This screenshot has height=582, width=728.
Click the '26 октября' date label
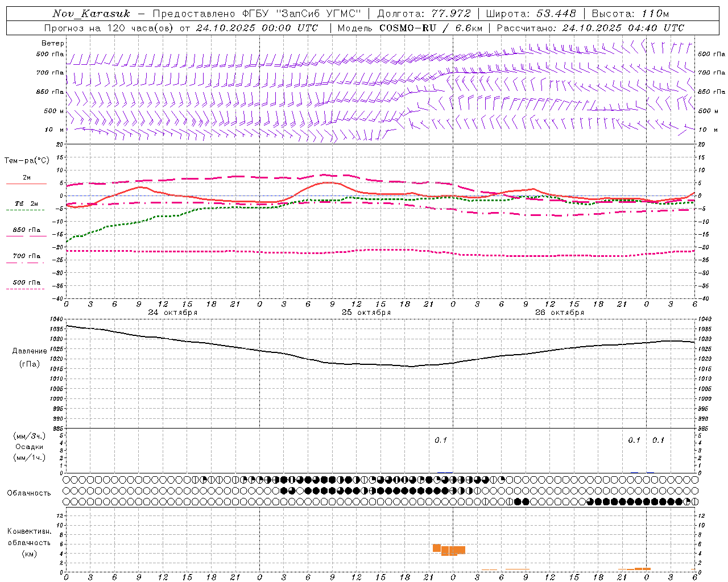click(x=560, y=313)
